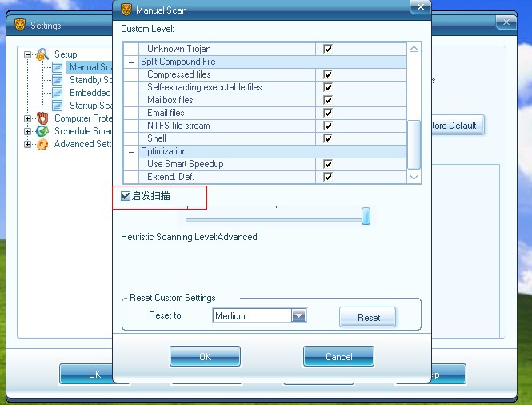
Task: Close the Manual Scan dialog
Action: click(x=421, y=6)
